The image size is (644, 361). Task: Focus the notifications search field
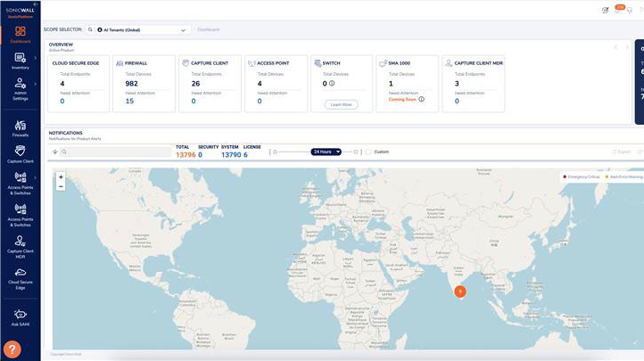(x=115, y=152)
